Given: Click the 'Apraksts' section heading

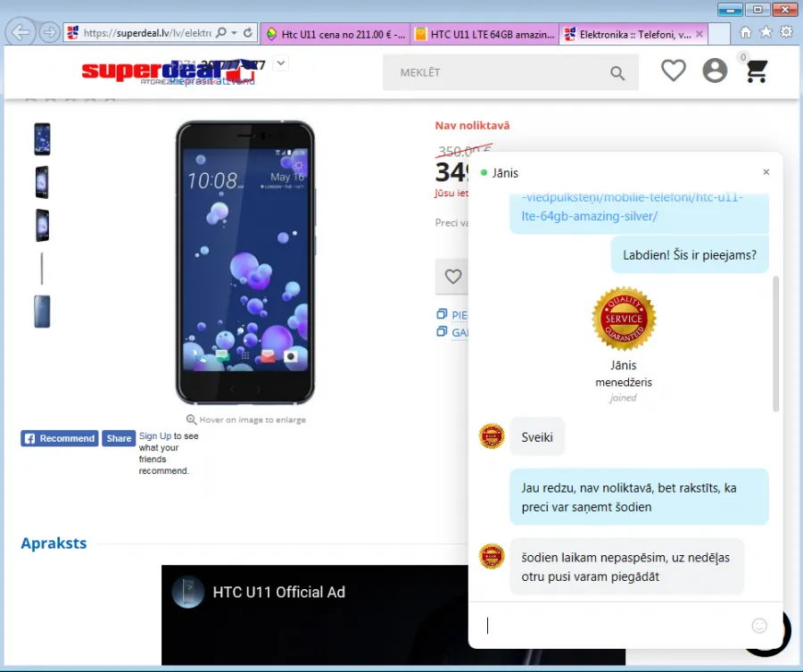Looking at the screenshot, I should [x=54, y=543].
